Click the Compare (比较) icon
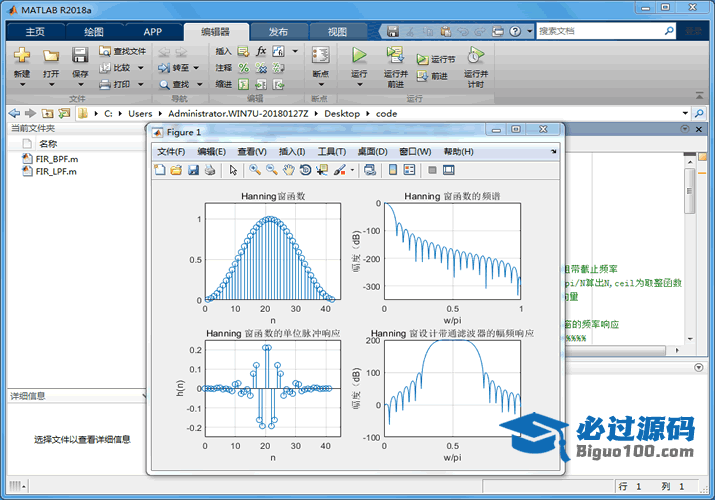This screenshot has width=715, height=500. point(105,68)
